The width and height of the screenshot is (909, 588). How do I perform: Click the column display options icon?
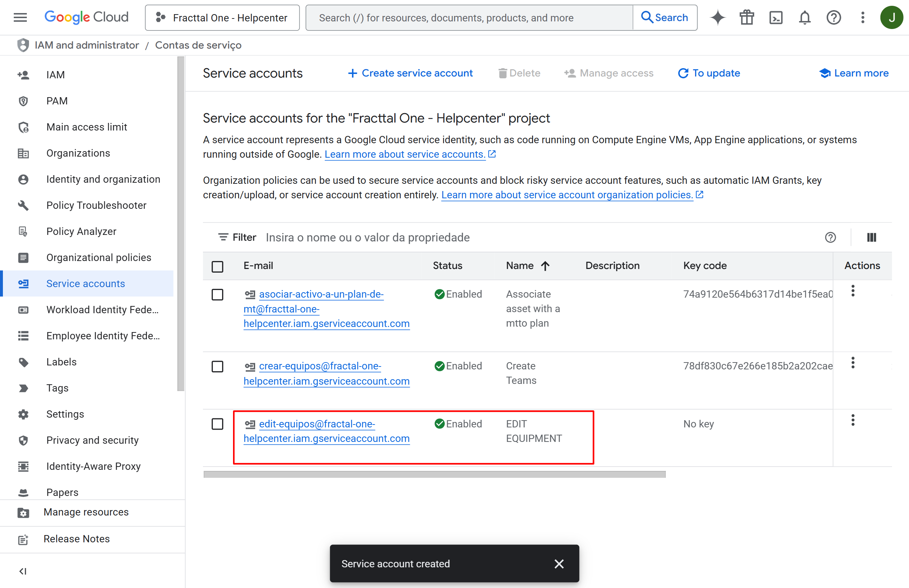coord(872,237)
